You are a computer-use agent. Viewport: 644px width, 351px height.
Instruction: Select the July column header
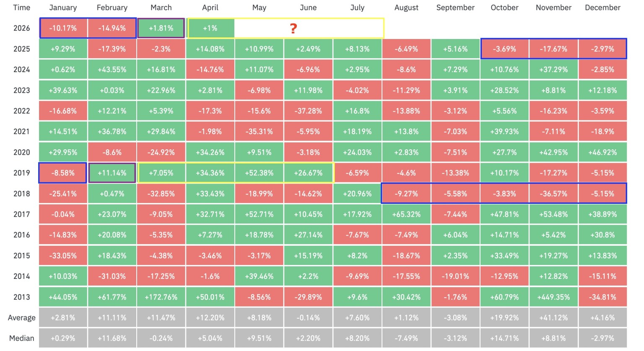click(x=357, y=8)
